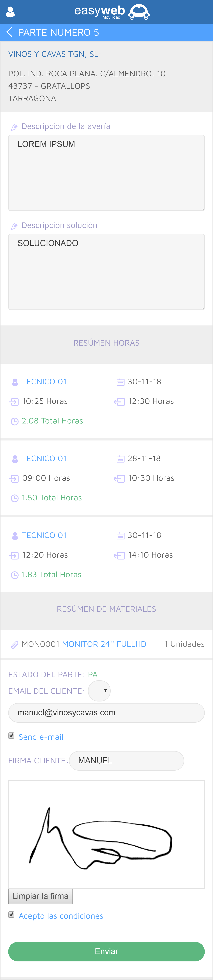
Task: Click the Firma Cliente name field
Action: 126,760
